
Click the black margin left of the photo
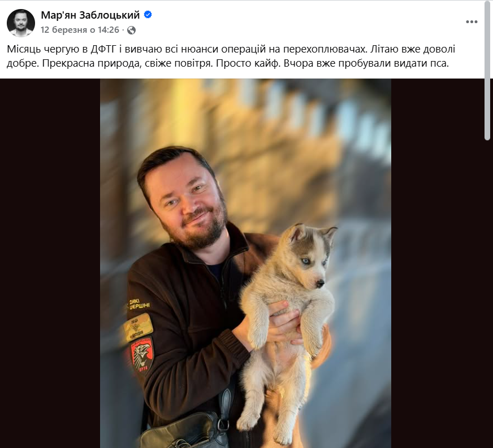tap(50, 263)
